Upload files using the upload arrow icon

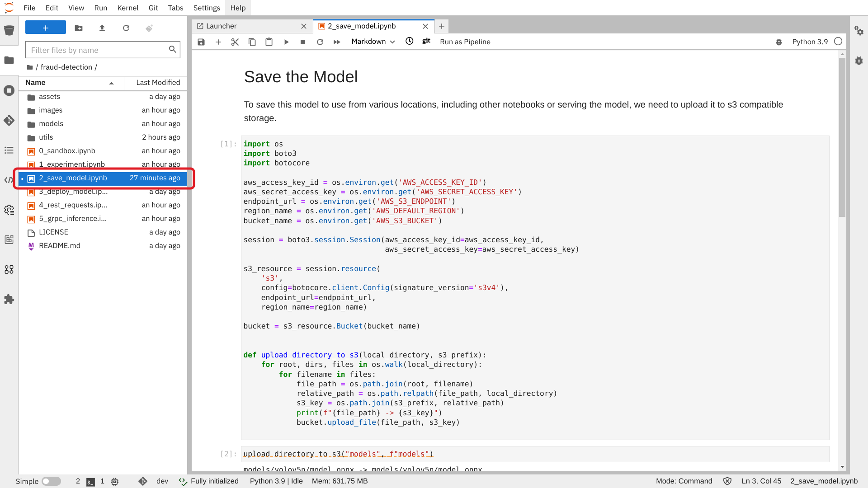coord(102,28)
